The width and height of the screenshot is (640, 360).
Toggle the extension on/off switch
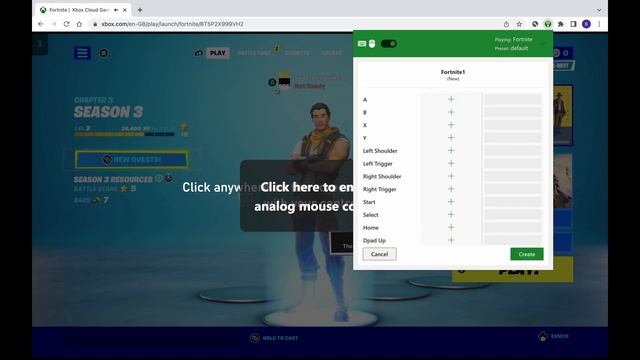389,44
